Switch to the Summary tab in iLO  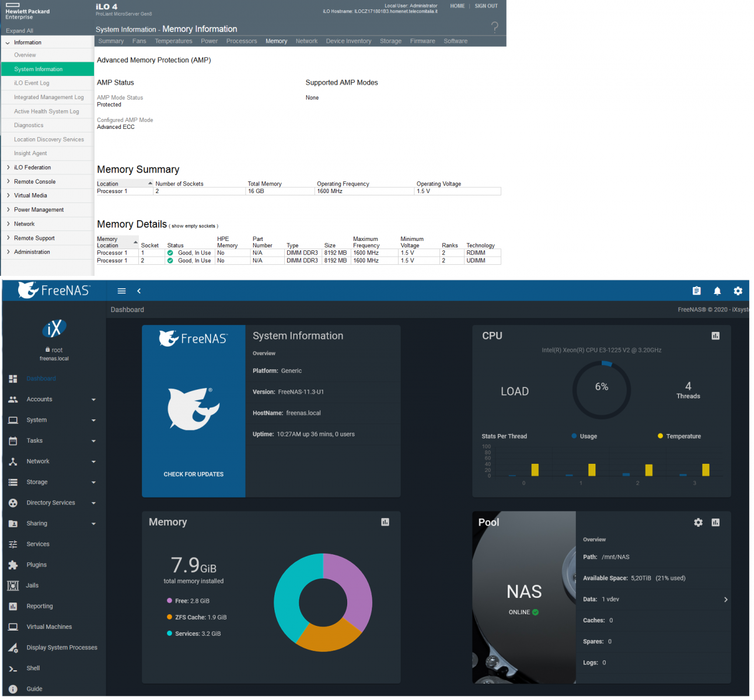point(111,41)
